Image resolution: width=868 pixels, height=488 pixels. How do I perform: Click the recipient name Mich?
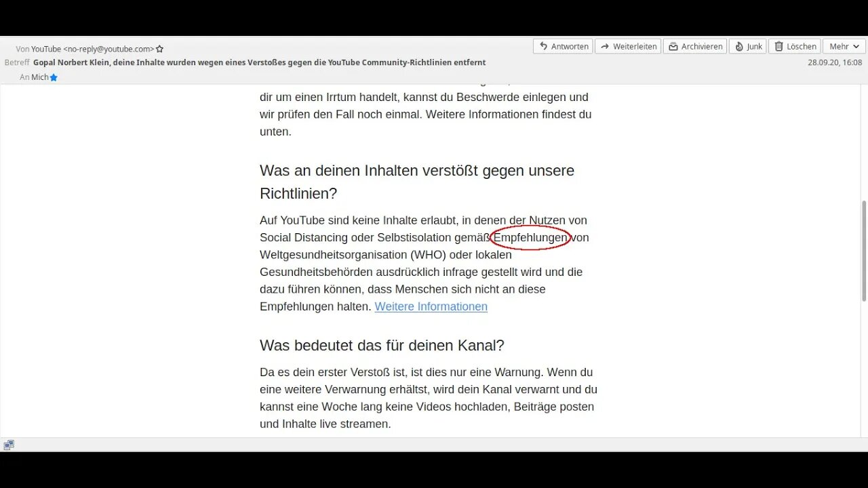(x=40, y=77)
